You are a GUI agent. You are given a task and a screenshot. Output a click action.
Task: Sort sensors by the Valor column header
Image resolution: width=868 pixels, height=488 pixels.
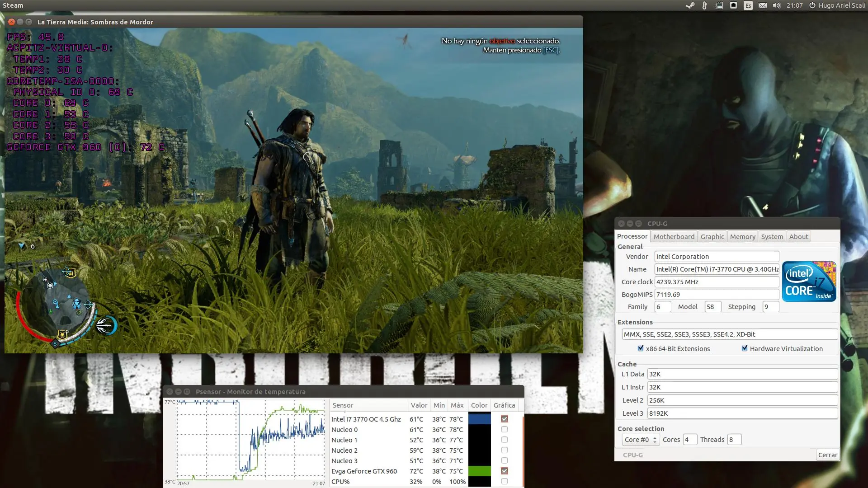pos(419,405)
